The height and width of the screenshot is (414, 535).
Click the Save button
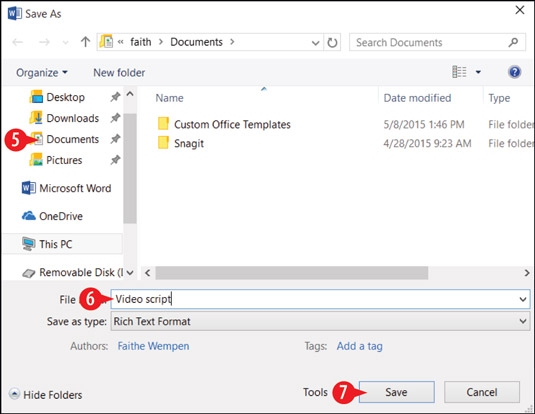click(x=396, y=392)
